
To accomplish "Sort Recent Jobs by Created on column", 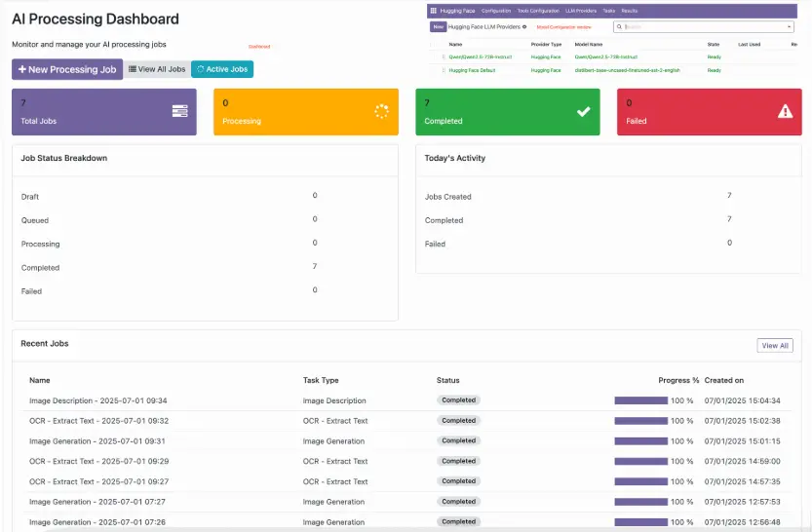I will 724,380.
